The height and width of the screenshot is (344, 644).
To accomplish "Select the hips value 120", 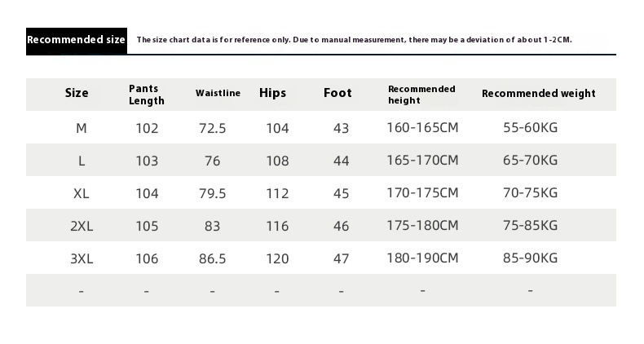I will pyautogui.click(x=277, y=258).
